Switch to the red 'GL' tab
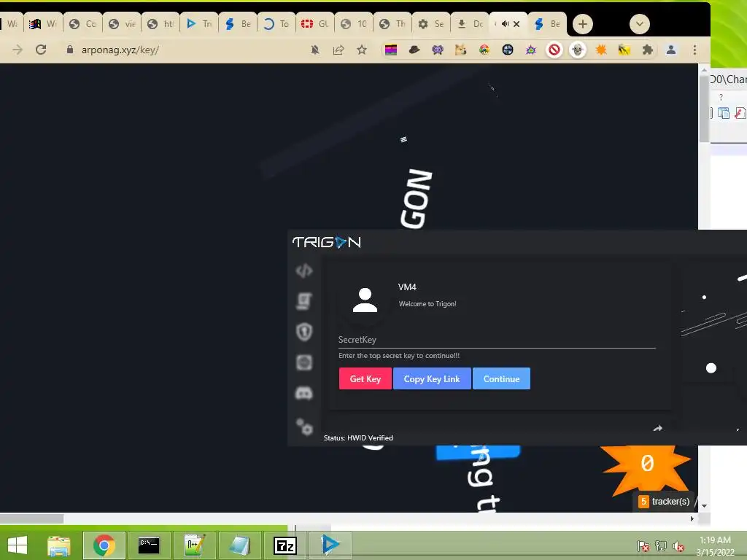Screen dimensions: 747x560 [315, 24]
